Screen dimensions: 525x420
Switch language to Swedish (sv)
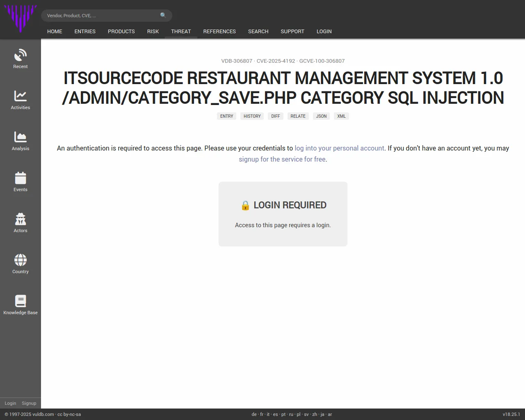point(306,414)
